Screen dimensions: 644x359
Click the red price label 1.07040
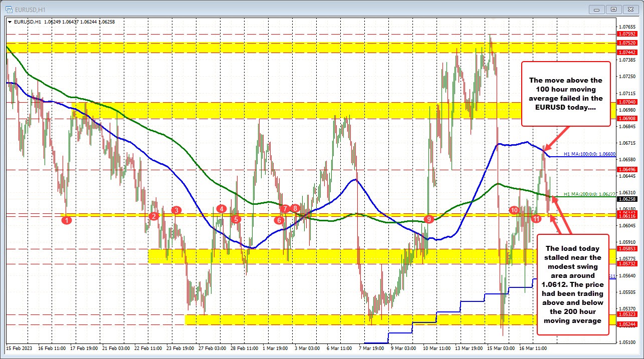tap(627, 102)
